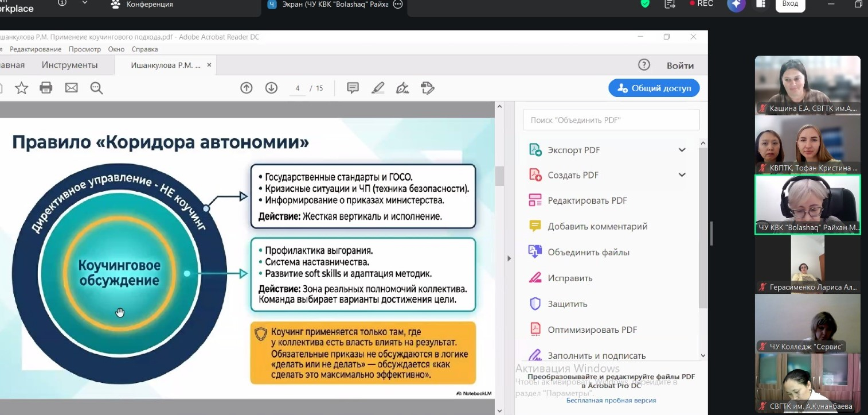Select Кашина Е.А. video thumbnail

tap(808, 85)
